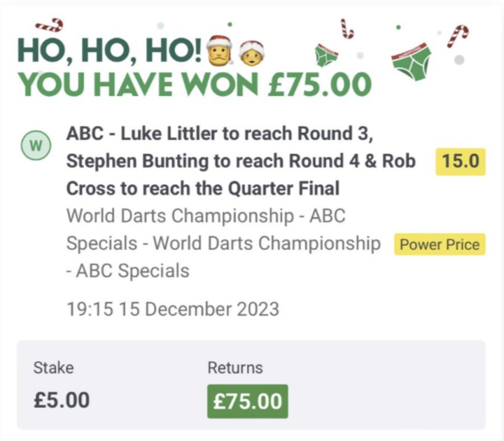Screen dimensions: 504x441
Task: Click the yellow Power Price badge
Action: coord(440,244)
